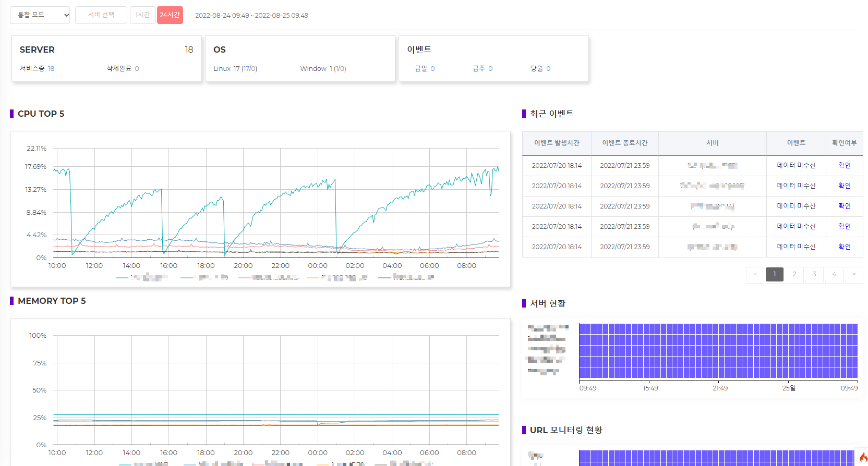Toggle fourth CPU chart legend series (orange)
The width and height of the screenshot is (868, 466).
click(337, 277)
